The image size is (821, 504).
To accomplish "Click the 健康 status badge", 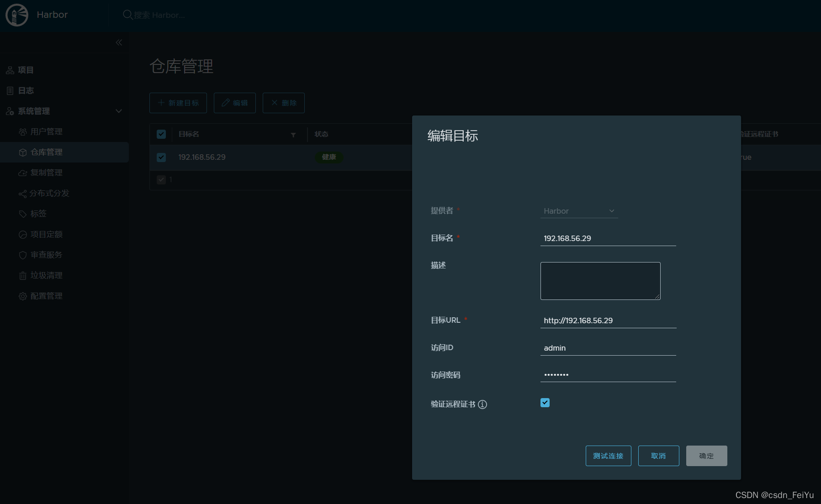I will click(329, 157).
